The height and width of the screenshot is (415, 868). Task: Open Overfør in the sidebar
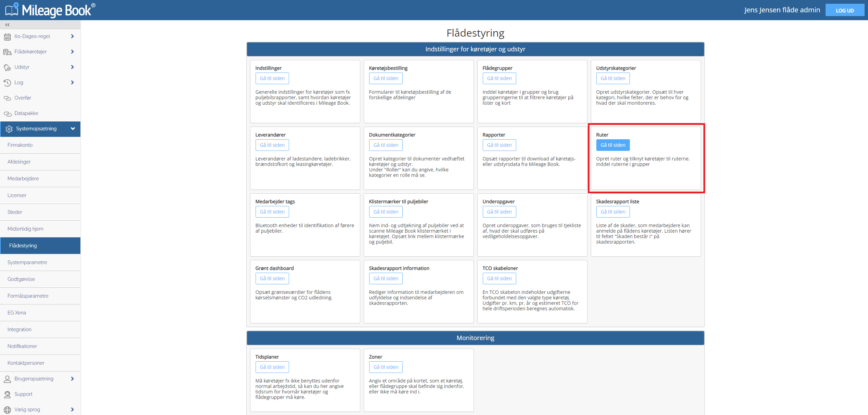40,98
